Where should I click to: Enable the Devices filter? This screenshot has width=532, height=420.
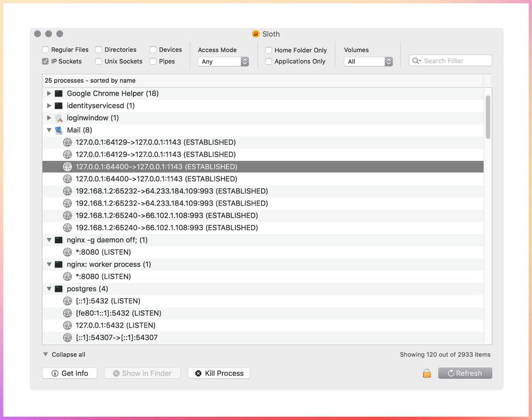153,50
